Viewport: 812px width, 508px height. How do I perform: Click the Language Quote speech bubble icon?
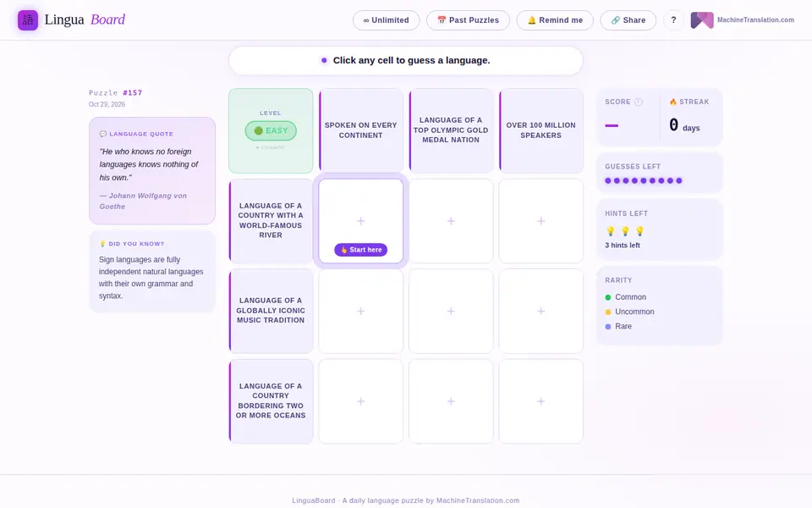[102, 134]
